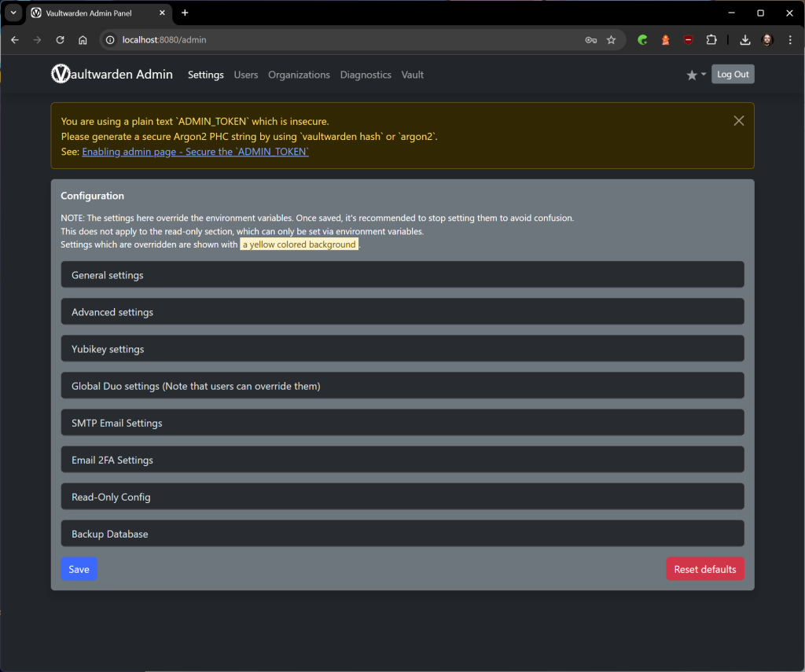The image size is (805, 672).
Task: Click the browser reload icon
Action: (x=60, y=40)
